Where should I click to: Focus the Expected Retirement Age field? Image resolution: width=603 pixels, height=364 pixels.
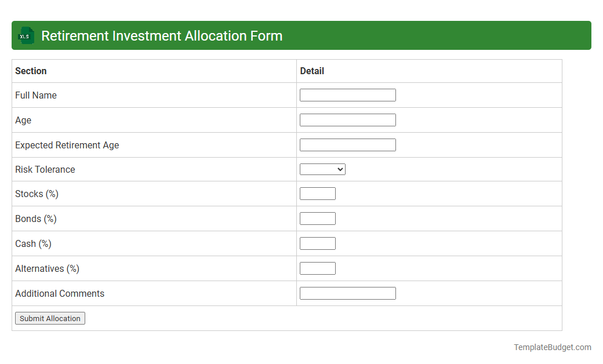click(347, 144)
